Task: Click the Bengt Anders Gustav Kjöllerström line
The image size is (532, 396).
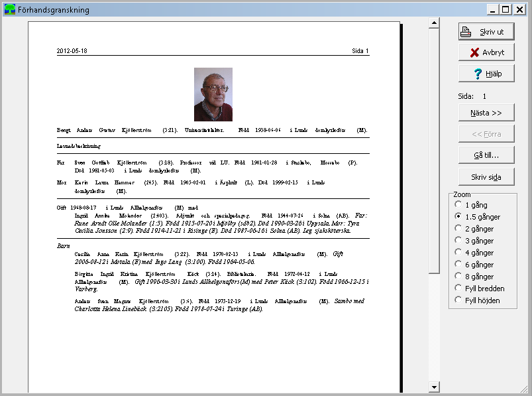Action: pyautogui.click(x=212, y=130)
